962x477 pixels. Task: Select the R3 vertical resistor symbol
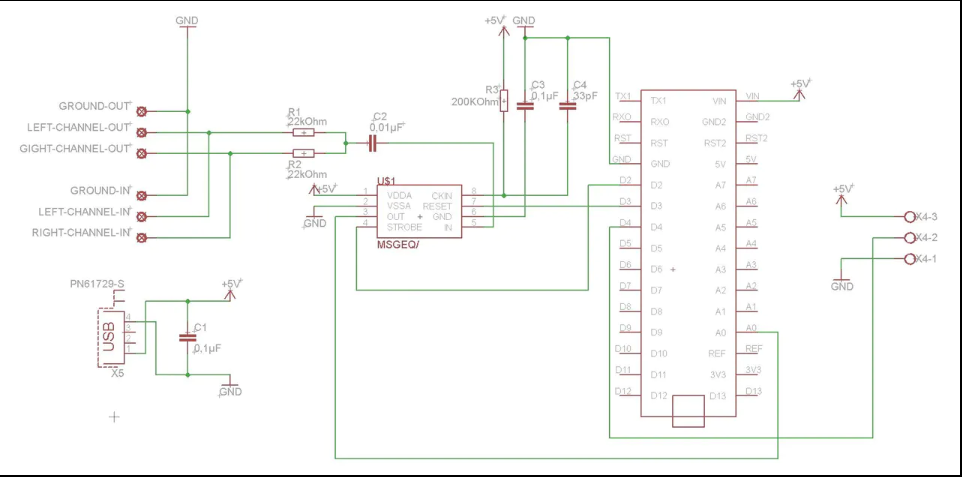tap(504, 101)
